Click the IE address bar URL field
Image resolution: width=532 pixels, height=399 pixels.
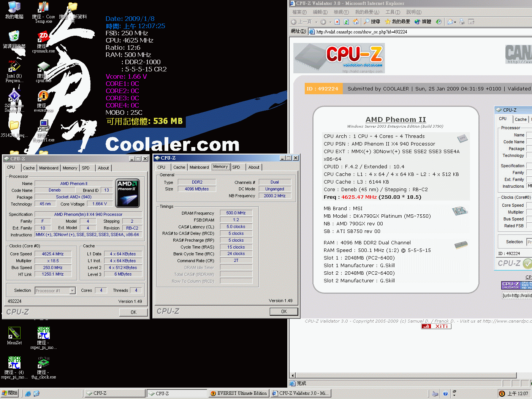pos(420,32)
